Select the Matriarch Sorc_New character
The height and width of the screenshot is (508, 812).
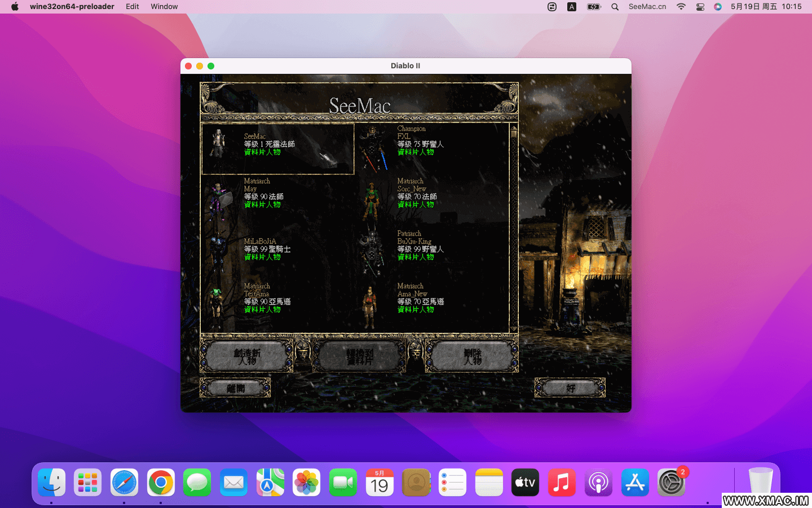click(x=431, y=201)
